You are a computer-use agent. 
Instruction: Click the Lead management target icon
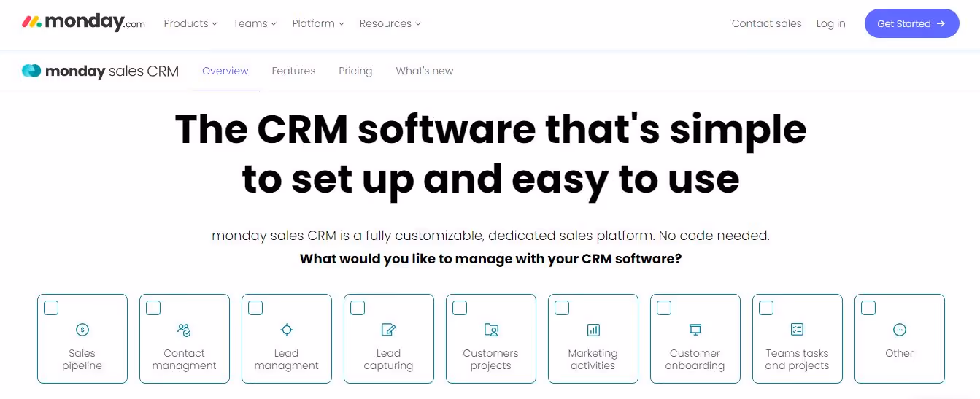point(287,330)
